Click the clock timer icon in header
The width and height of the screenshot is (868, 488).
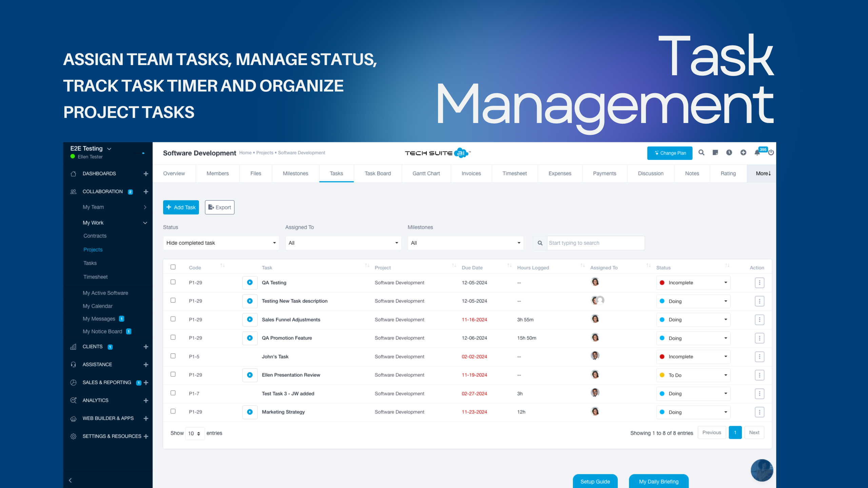729,153
